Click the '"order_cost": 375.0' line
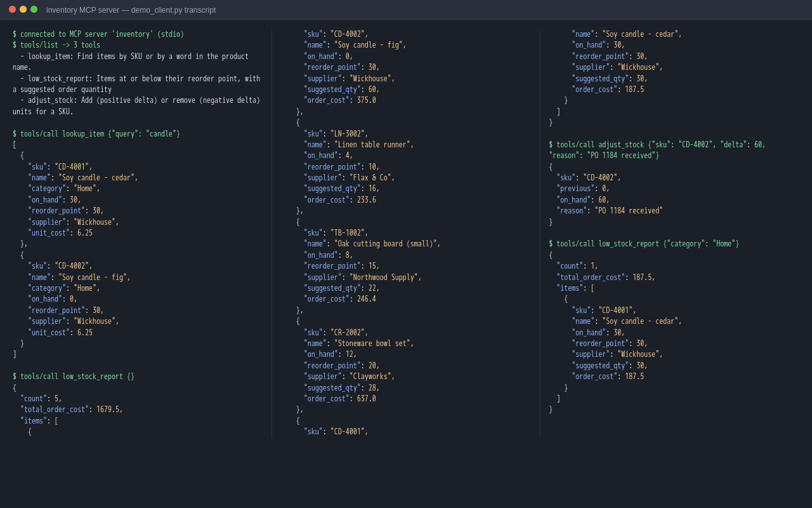 (x=340, y=100)
